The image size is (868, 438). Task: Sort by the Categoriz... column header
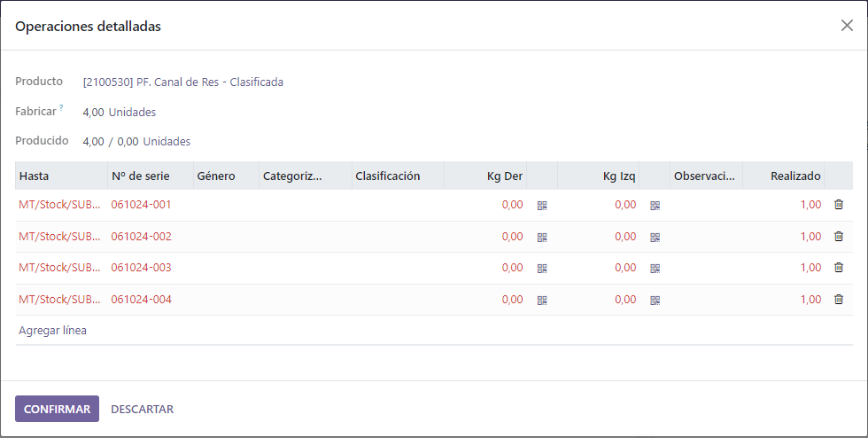[306, 176]
